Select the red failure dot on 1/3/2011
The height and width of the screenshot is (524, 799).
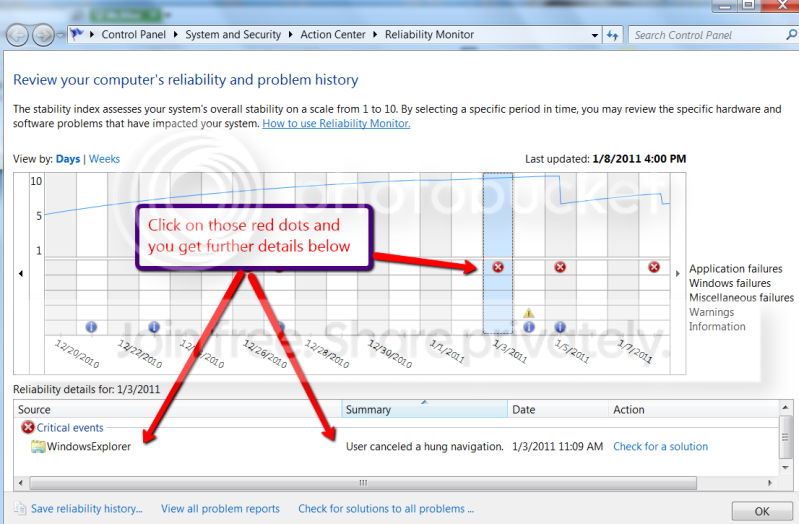coord(498,267)
